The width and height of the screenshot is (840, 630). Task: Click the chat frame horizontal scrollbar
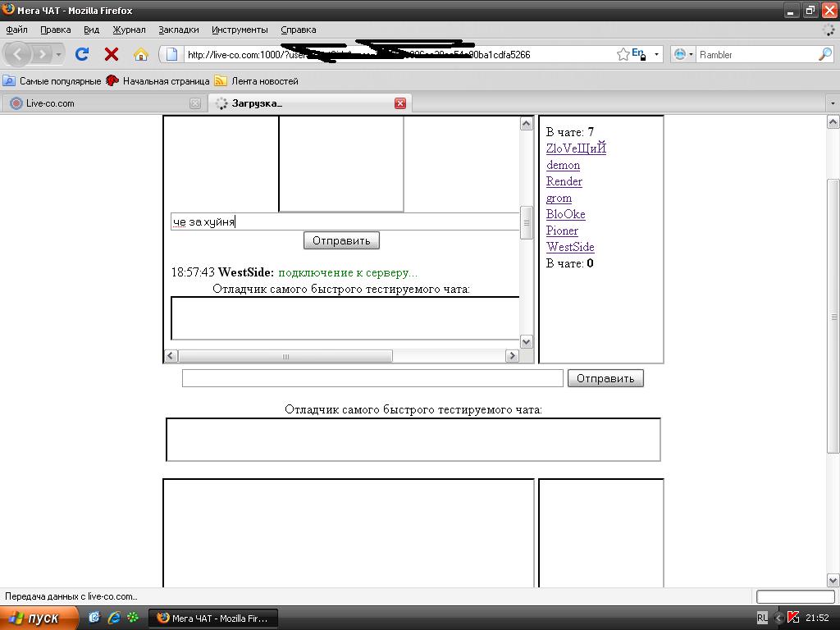[285, 356]
